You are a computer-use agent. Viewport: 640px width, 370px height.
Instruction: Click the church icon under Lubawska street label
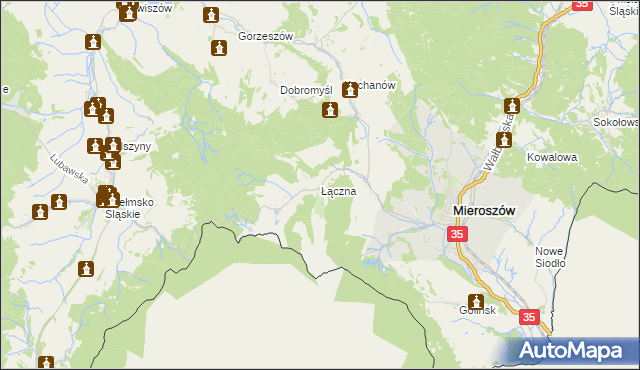[59, 202]
